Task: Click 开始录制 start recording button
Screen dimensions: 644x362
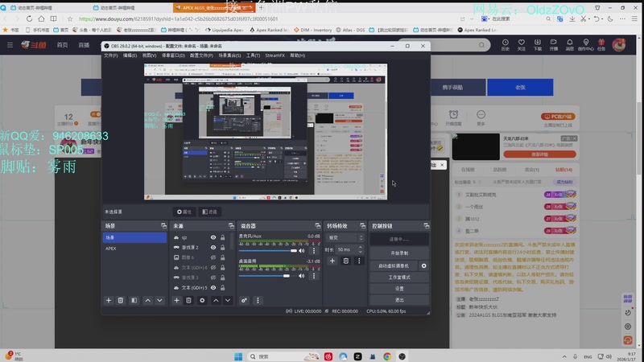Action: point(399,253)
